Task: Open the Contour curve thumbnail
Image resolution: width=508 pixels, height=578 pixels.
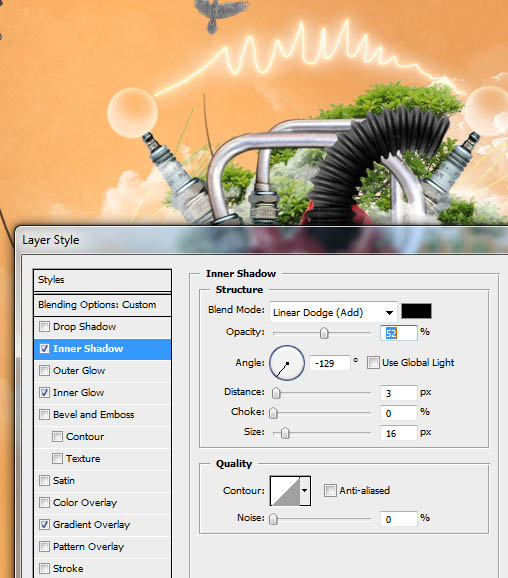Action: pyautogui.click(x=285, y=491)
